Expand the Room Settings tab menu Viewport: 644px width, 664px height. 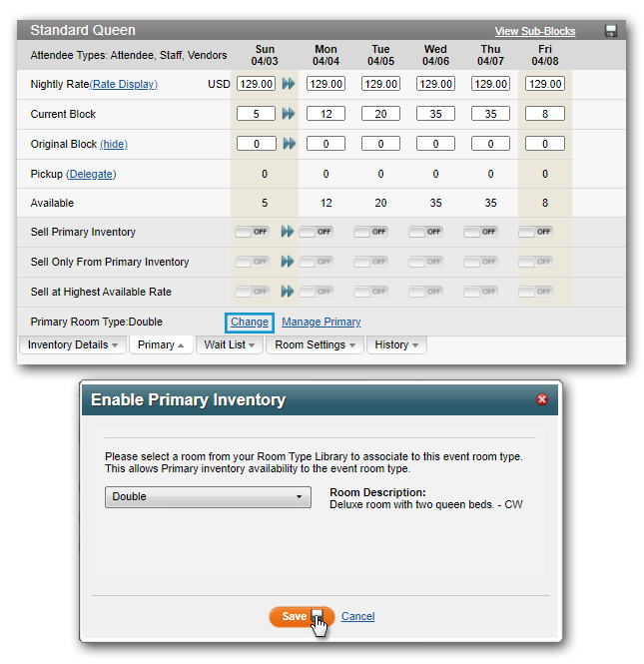tap(316, 345)
